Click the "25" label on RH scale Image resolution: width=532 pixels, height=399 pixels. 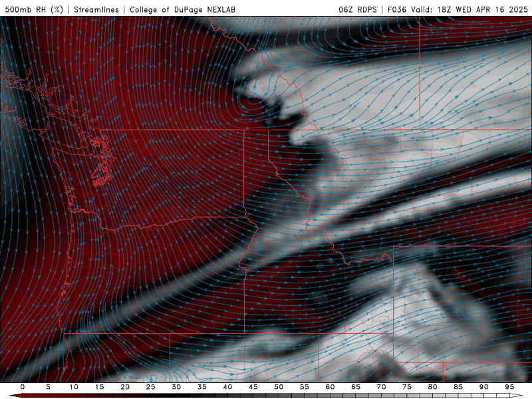tap(151, 387)
